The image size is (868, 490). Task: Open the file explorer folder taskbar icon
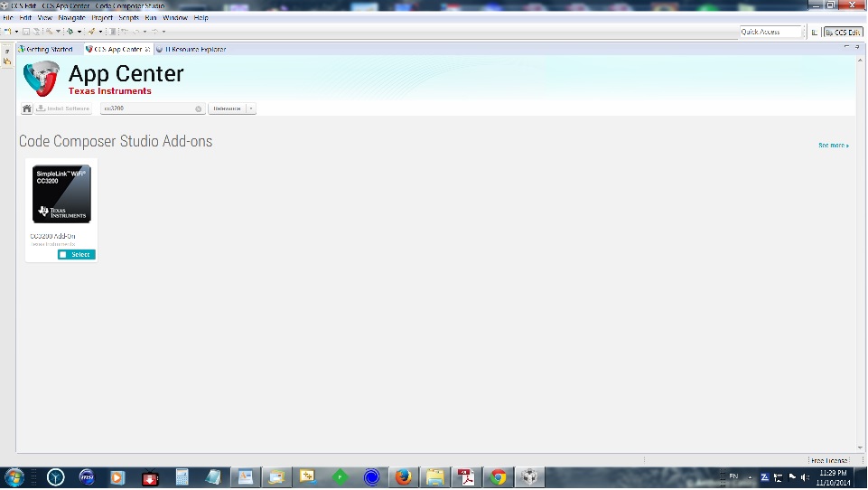click(434, 477)
